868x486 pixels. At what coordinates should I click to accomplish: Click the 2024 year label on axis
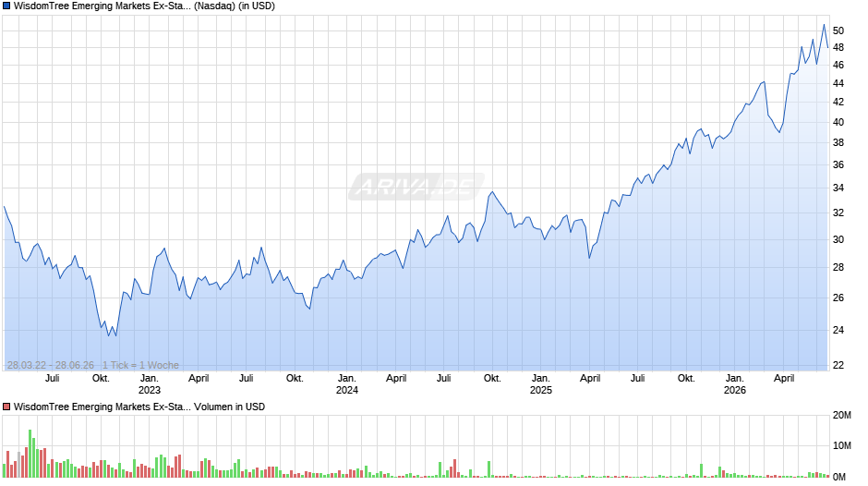(347, 390)
